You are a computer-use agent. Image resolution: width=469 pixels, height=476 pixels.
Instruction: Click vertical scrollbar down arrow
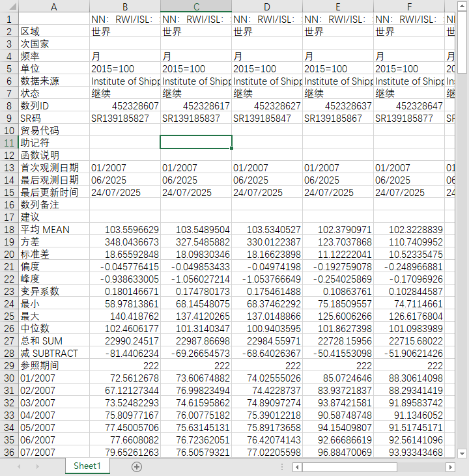pyautogui.click(x=462, y=454)
